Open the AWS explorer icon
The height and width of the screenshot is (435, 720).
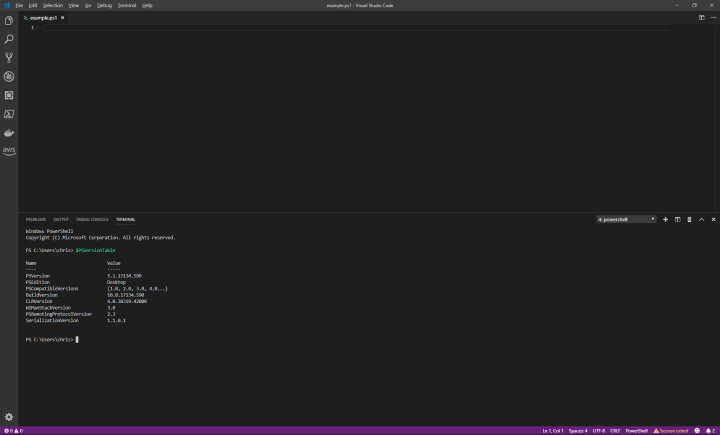(x=9, y=151)
